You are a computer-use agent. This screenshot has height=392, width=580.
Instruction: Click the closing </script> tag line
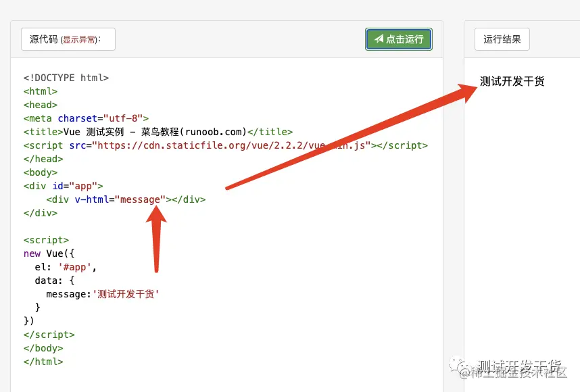[x=49, y=335]
